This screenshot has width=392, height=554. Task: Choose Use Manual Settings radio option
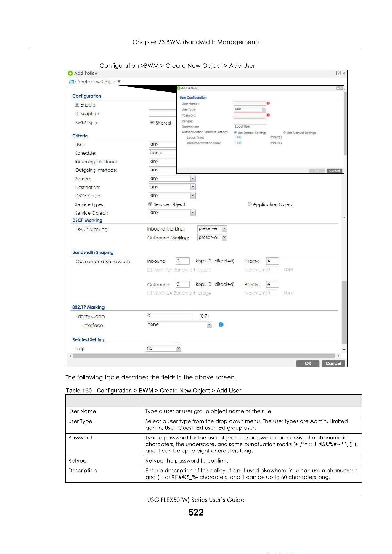pos(285,133)
